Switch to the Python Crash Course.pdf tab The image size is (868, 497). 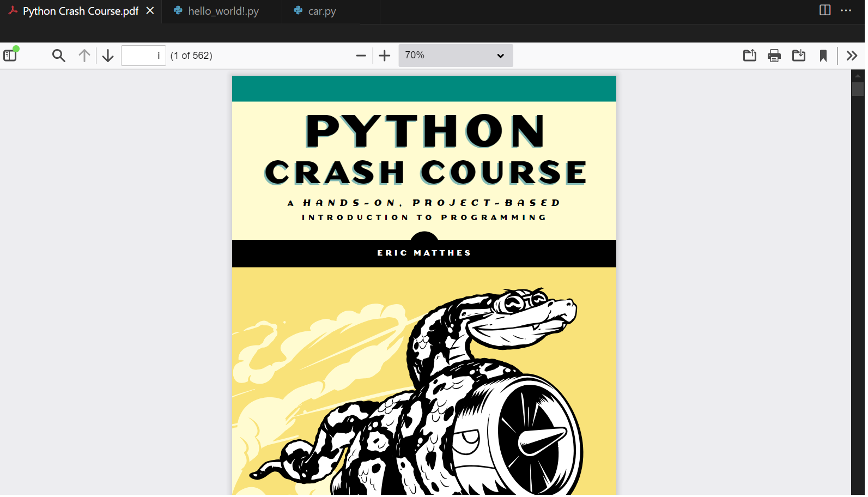81,11
